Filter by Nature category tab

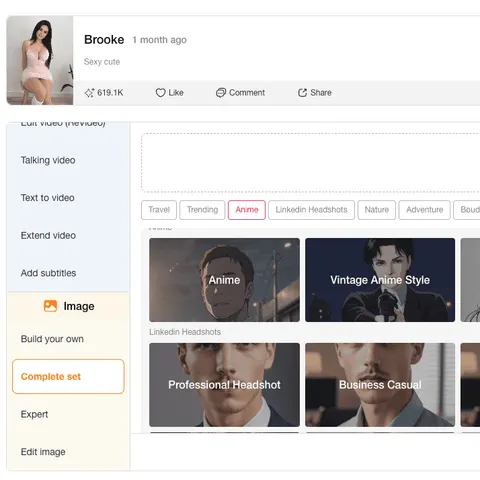[377, 210]
